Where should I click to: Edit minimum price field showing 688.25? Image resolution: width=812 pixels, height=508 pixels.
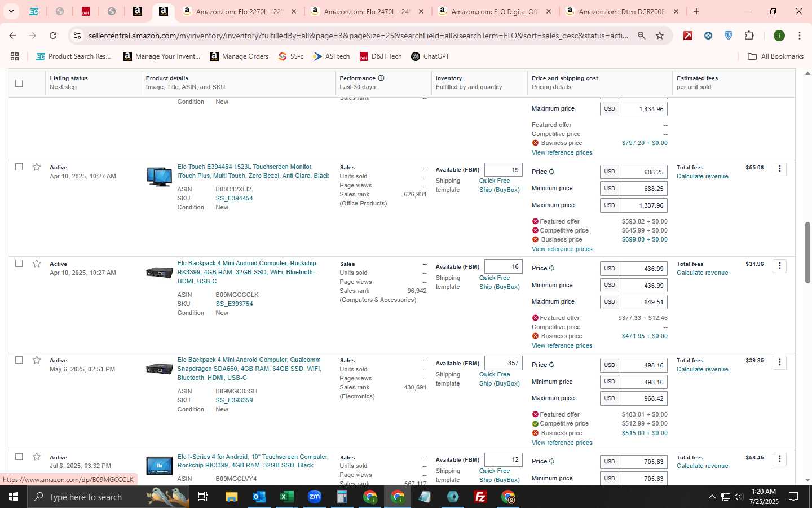pos(643,189)
